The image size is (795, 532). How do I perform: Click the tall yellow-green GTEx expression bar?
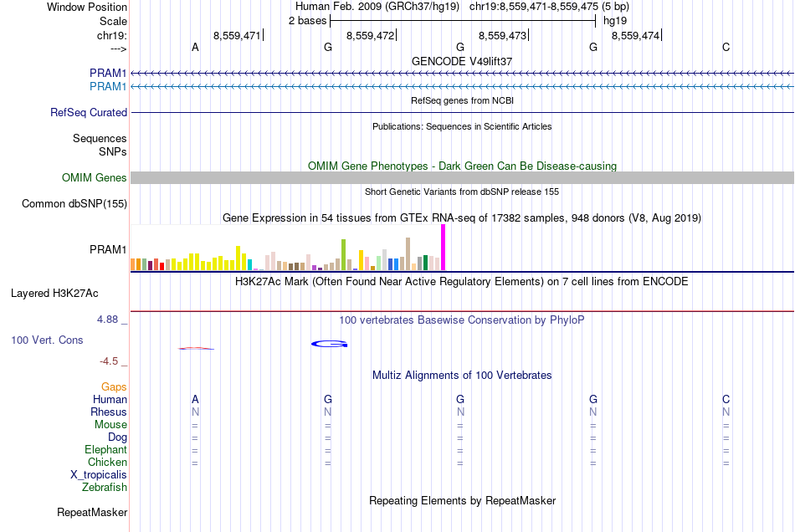[x=344, y=255]
